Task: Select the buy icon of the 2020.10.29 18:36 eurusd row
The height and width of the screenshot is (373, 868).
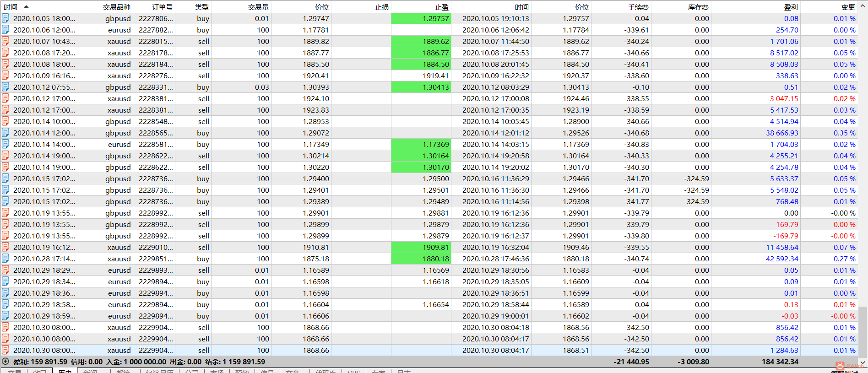Action: coord(5,293)
